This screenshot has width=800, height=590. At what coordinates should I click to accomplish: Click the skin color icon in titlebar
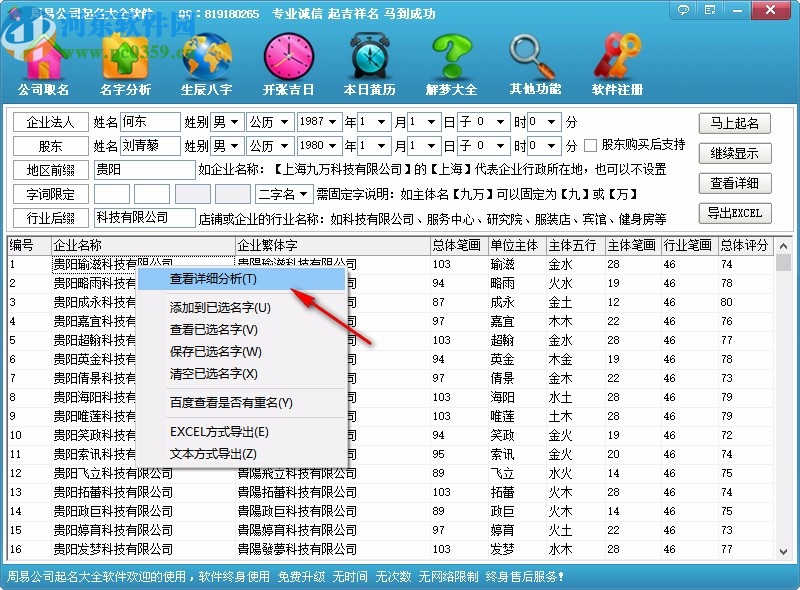pyautogui.click(x=709, y=10)
